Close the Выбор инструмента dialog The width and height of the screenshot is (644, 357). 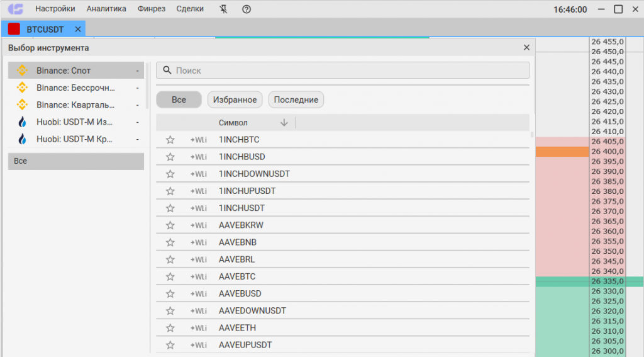(x=526, y=48)
